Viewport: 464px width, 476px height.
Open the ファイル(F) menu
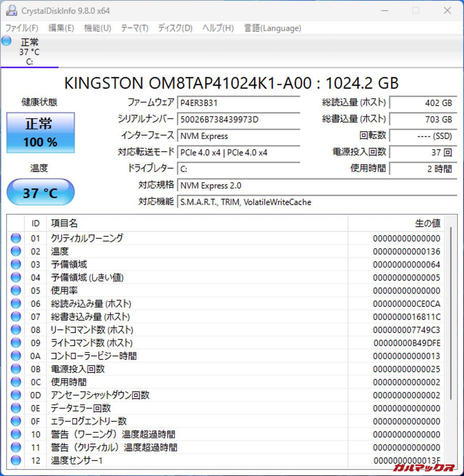click(22, 28)
